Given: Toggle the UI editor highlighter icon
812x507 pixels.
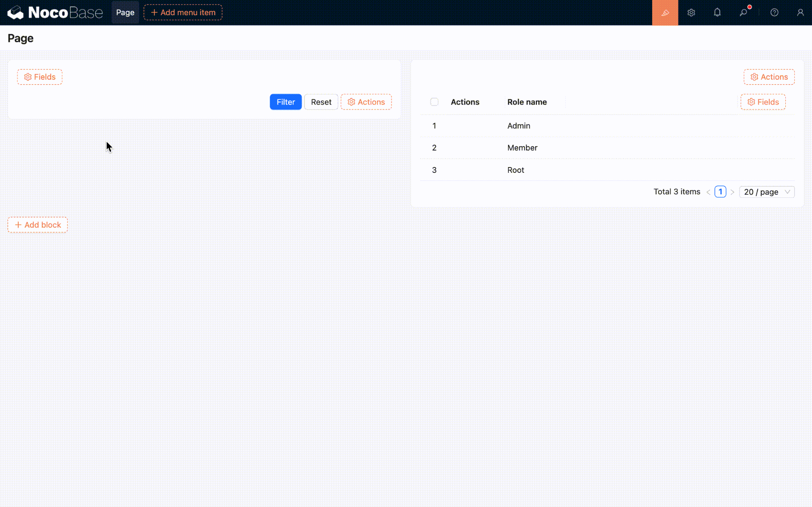Looking at the screenshot, I should tap(665, 12).
